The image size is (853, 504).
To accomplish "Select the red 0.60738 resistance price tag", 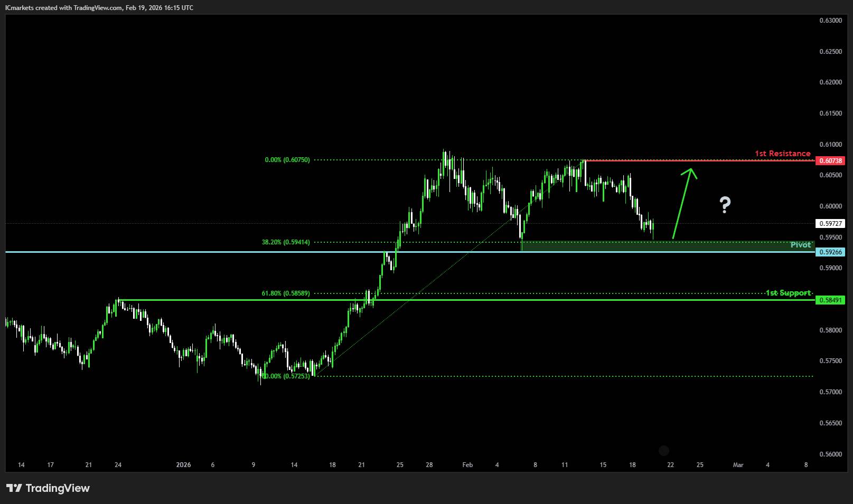I will (830, 160).
